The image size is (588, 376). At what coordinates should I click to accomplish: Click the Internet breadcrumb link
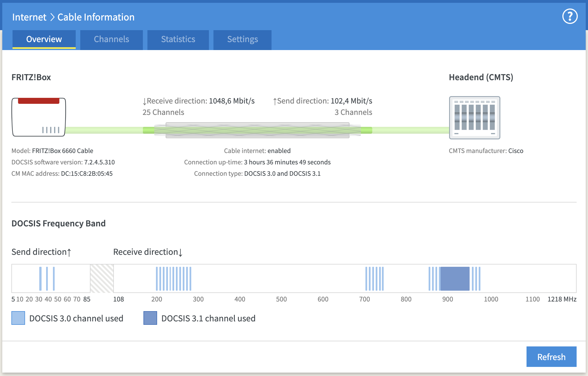pos(29,17)
